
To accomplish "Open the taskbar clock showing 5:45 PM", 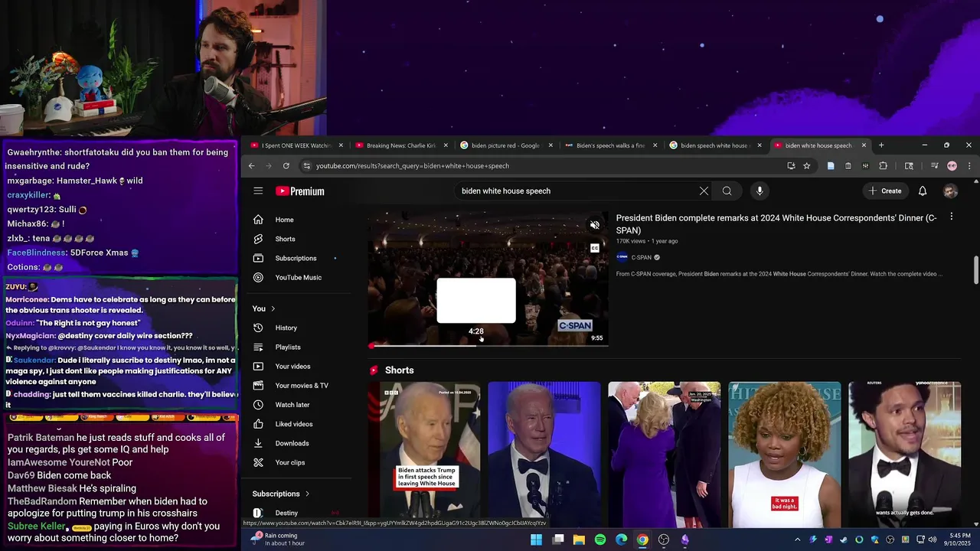I will tap(959, 540).
